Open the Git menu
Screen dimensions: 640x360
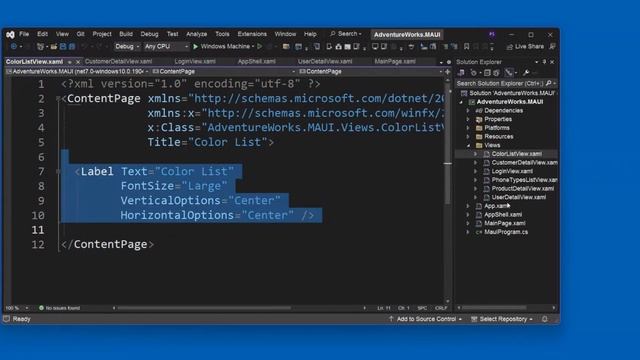(80, 34)
